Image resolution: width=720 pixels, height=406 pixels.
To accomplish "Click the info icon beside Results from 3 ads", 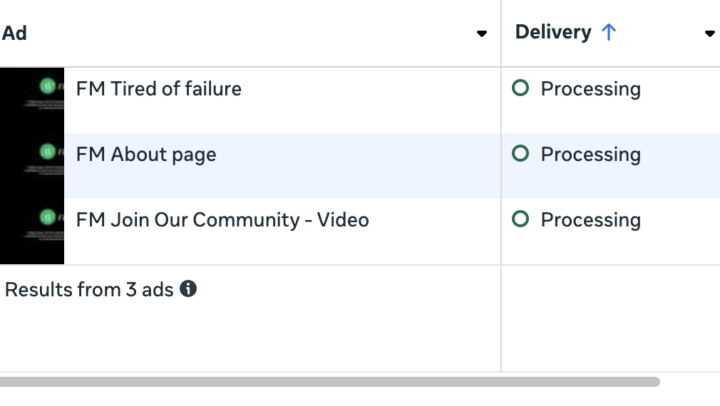I will pyautogui.click(x=188, y=290).
